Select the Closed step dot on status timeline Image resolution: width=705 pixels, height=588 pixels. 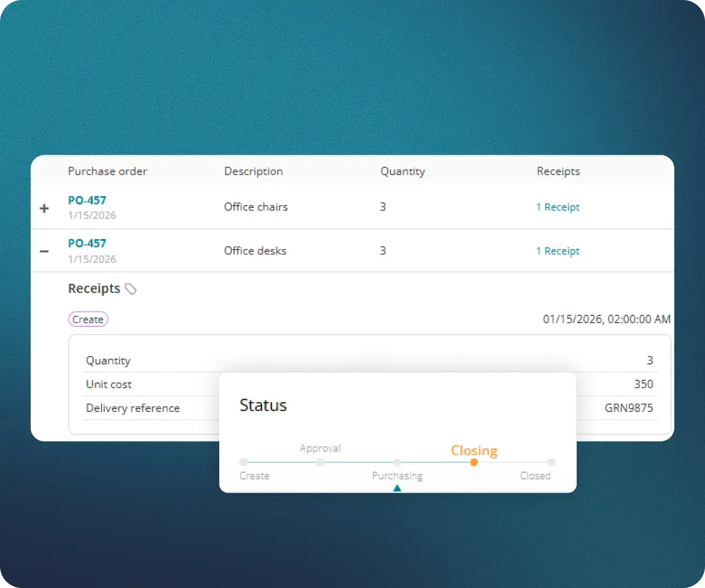551,462
